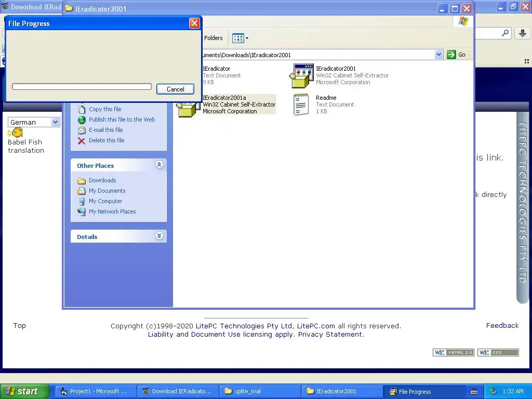The height and width of the screenshot is (399, 532).
Task: Open the German language dropdown
Action: pyautogui.click(x=55, y=122)
